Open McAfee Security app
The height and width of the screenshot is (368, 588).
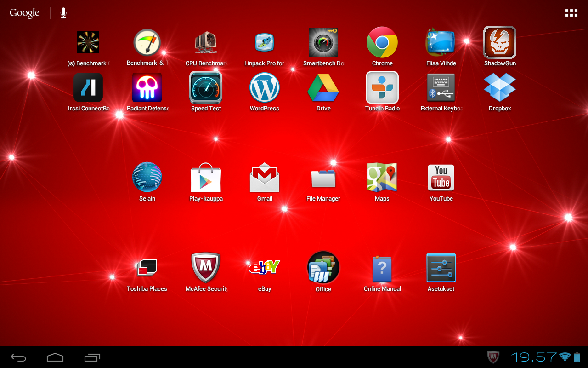pos(206,267)
